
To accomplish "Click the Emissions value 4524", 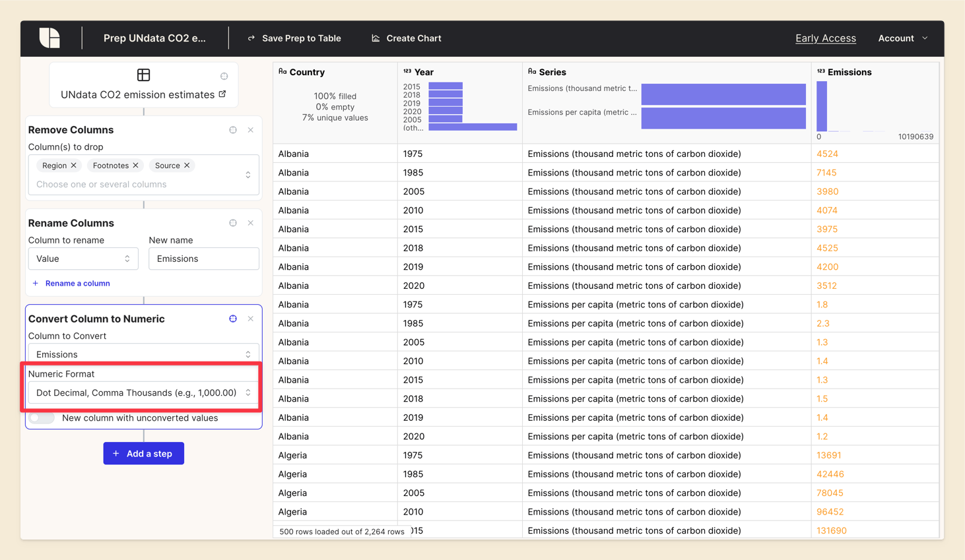I will click(x=827, y=154).
